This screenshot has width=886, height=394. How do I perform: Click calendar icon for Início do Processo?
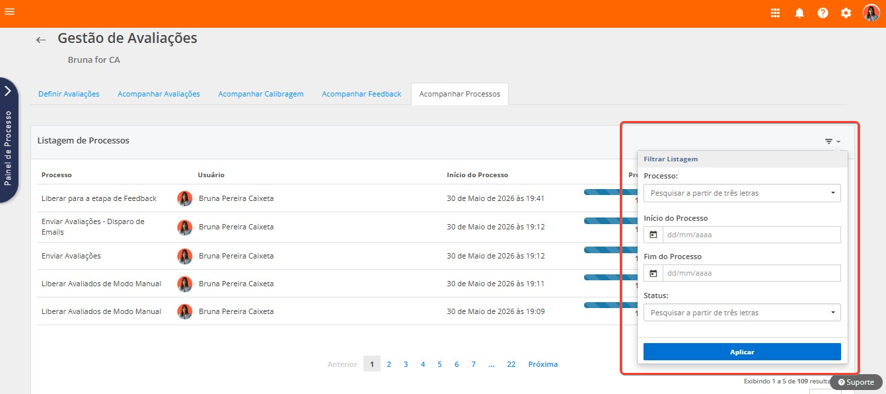[653, 235]
